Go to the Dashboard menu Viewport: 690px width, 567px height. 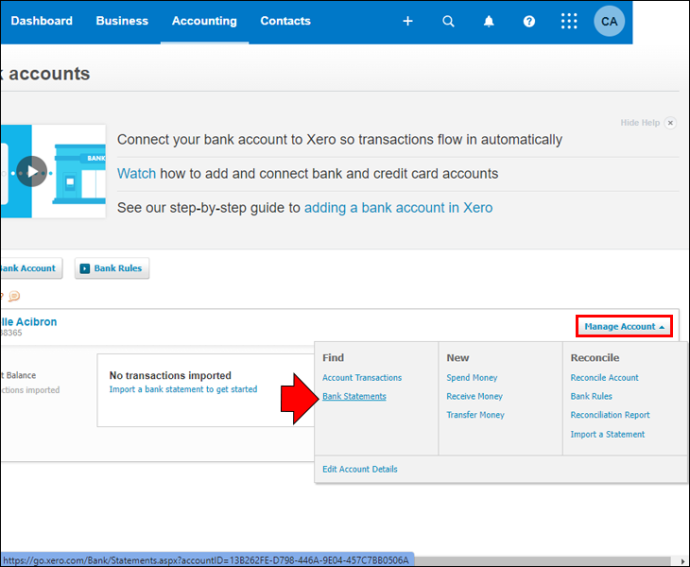pos(41,21)
